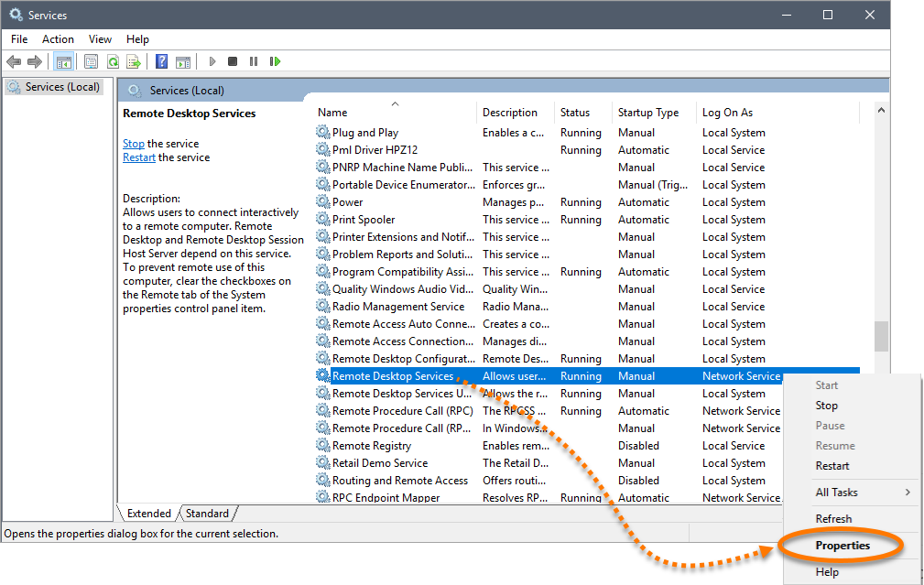Click the Properties sheet toolbar icon

point(91,61)
